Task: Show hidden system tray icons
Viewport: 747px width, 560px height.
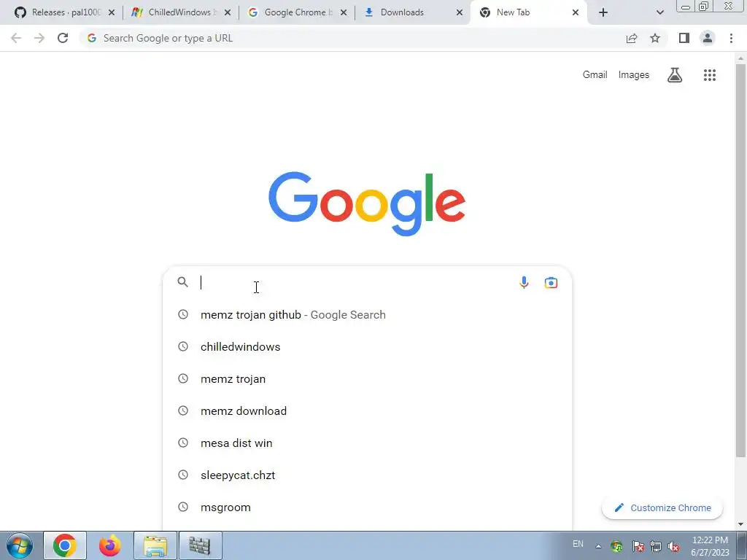Action: (x=598, y=546)
